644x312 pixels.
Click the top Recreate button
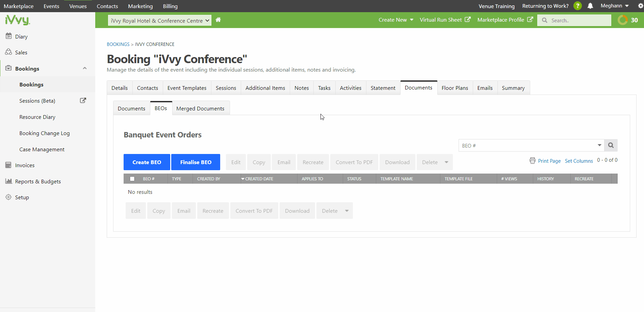313,162
